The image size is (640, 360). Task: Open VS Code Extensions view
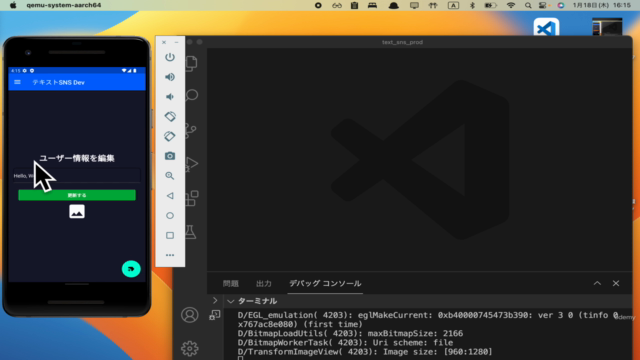[x=192, y=198]
